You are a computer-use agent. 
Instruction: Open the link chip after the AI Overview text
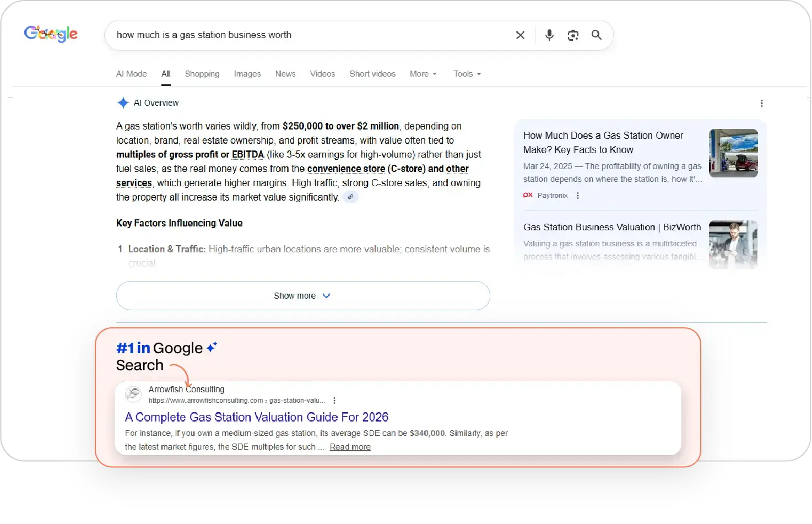point(351,197)
